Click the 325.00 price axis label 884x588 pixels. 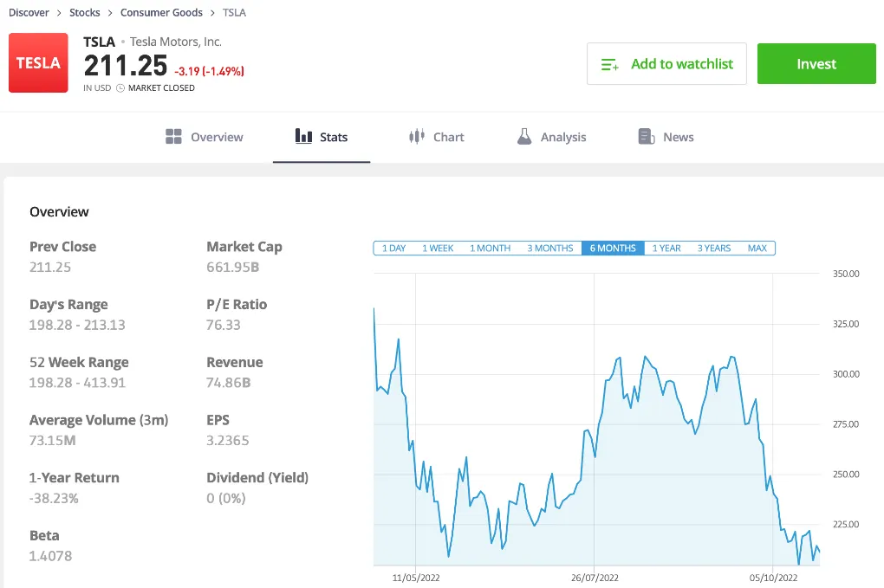pyautogui.click(x=846, y=324)
